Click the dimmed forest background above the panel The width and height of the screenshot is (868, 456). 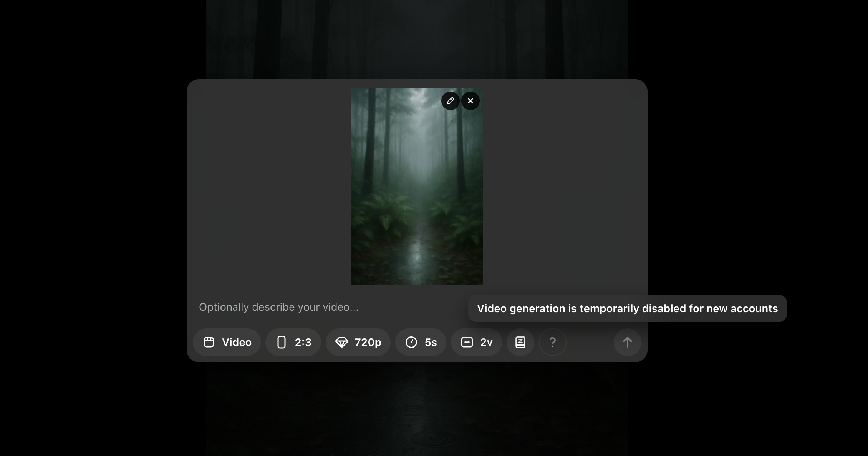click(x=417, y=38)
